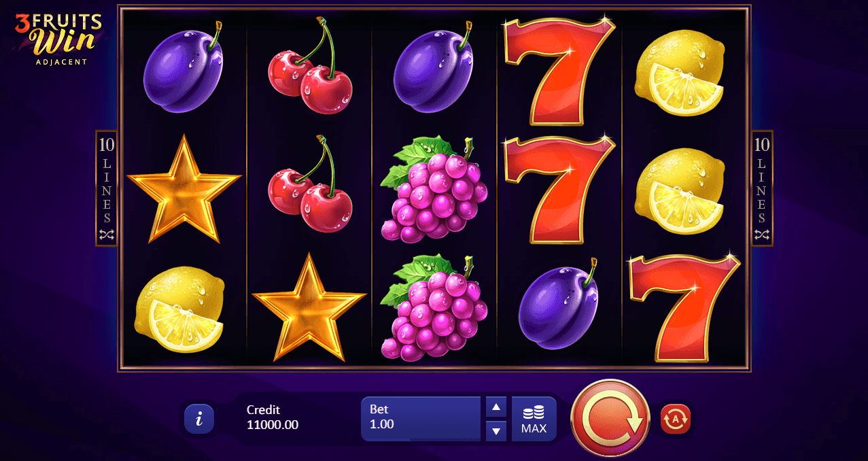Click the Bet amount field

tap(421, 419)
